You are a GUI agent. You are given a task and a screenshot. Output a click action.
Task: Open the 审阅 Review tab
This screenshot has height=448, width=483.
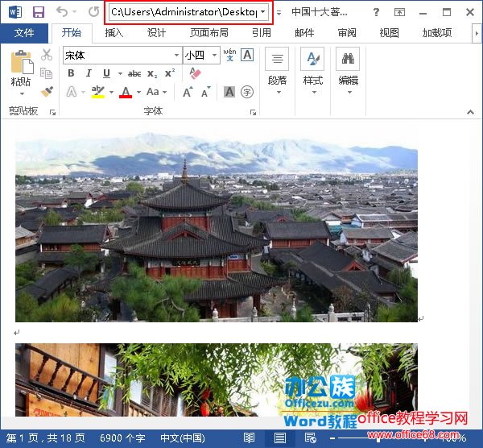(347, 33)
